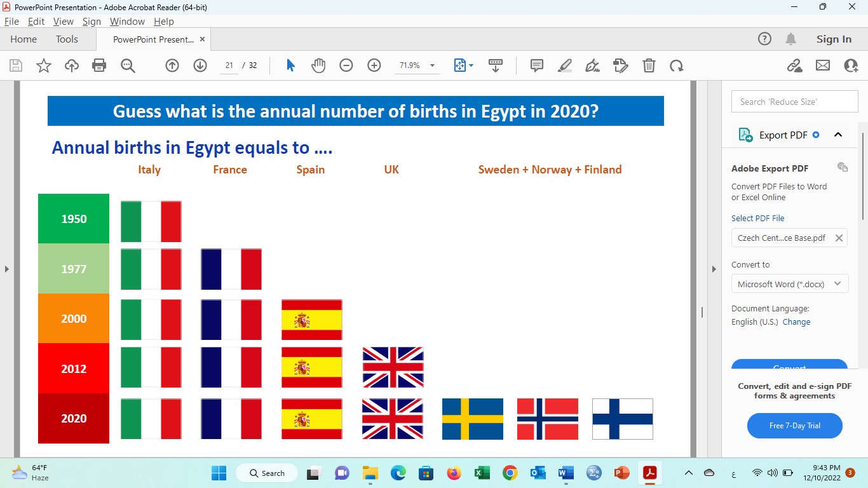The width and height of the screenshot is (868, 488).
Task: Go to next page arrow
Action: [x=200, y=65]
